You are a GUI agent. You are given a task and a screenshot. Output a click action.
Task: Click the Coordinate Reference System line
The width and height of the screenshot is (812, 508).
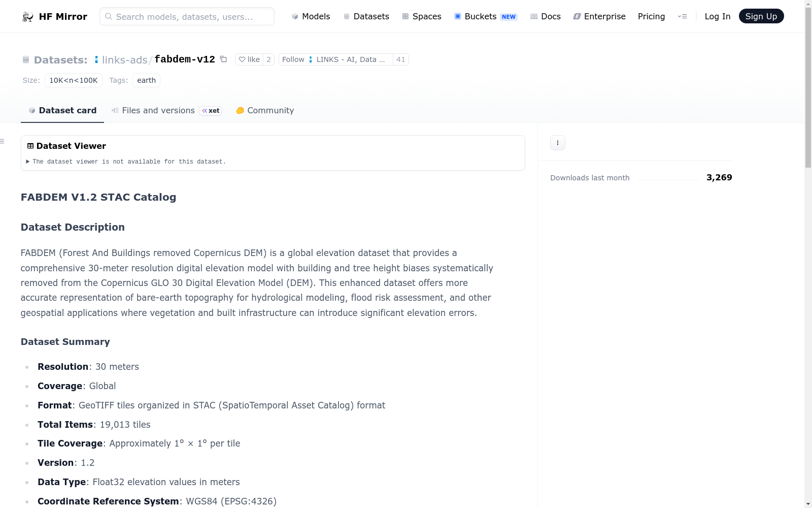tap(157, 501)
